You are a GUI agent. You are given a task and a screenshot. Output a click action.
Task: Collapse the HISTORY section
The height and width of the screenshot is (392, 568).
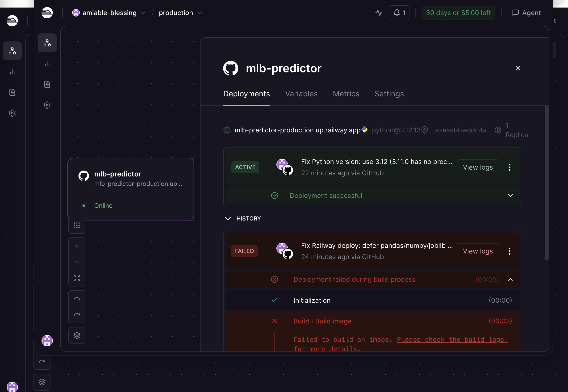tap(228, 219)
